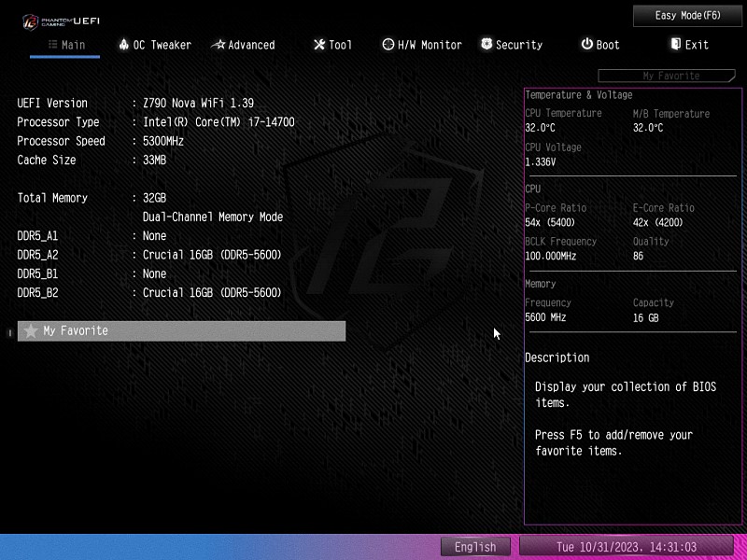The width and height of the screenshot is (747, 560).
Task: Switch to the OC Tweaker tab label
Action: [162, 45]
